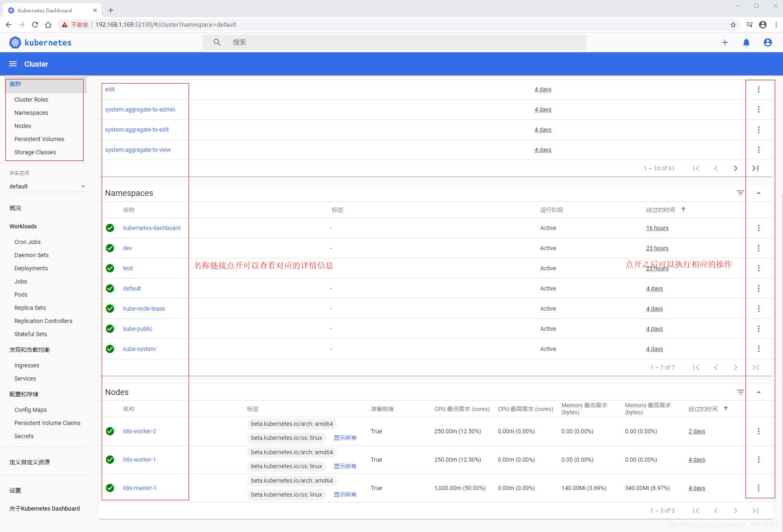Click the browser address bar URL
Screen dimensions: 783x532
166,25
